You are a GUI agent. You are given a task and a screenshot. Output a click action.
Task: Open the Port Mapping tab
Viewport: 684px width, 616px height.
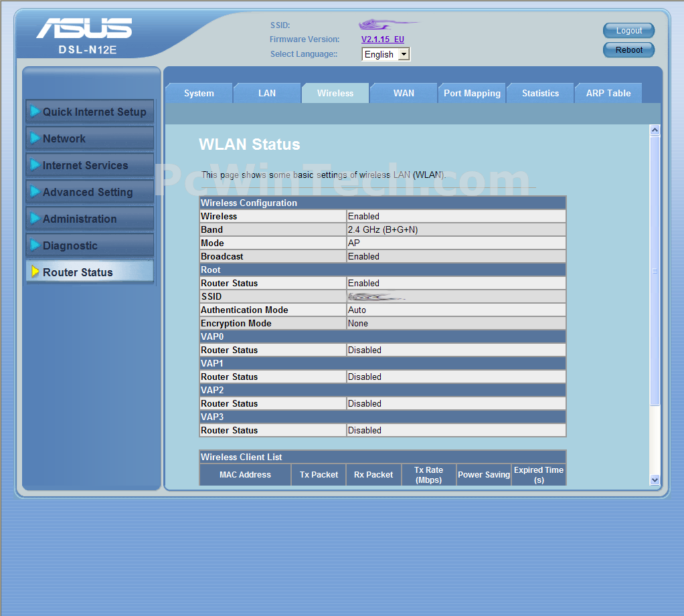pos(472,93)
